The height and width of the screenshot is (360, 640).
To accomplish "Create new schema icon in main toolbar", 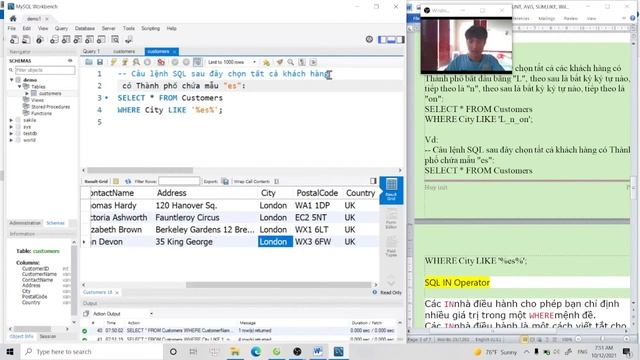I will click(x=54, y=40).
